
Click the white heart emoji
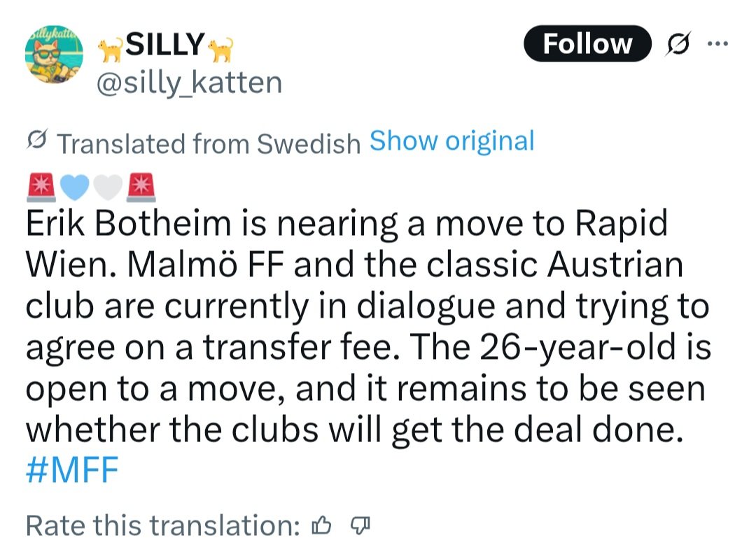click(x=108, y=186)
